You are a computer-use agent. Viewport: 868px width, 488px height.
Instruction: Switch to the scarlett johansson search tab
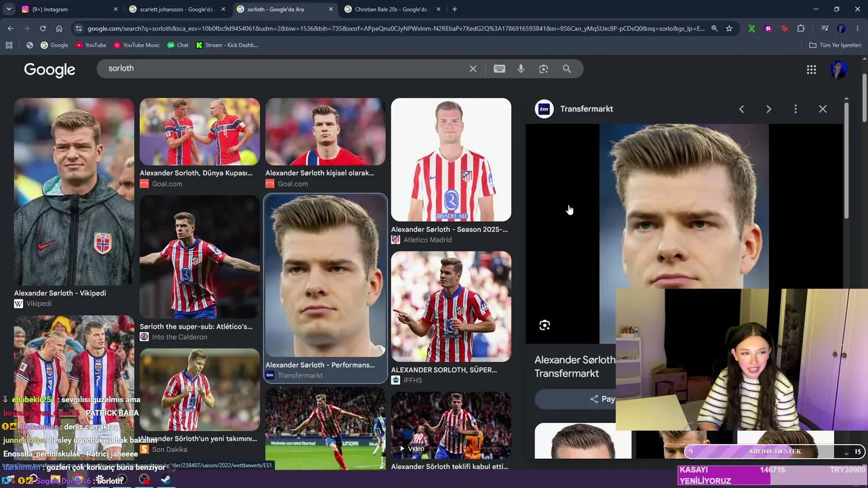178,9
